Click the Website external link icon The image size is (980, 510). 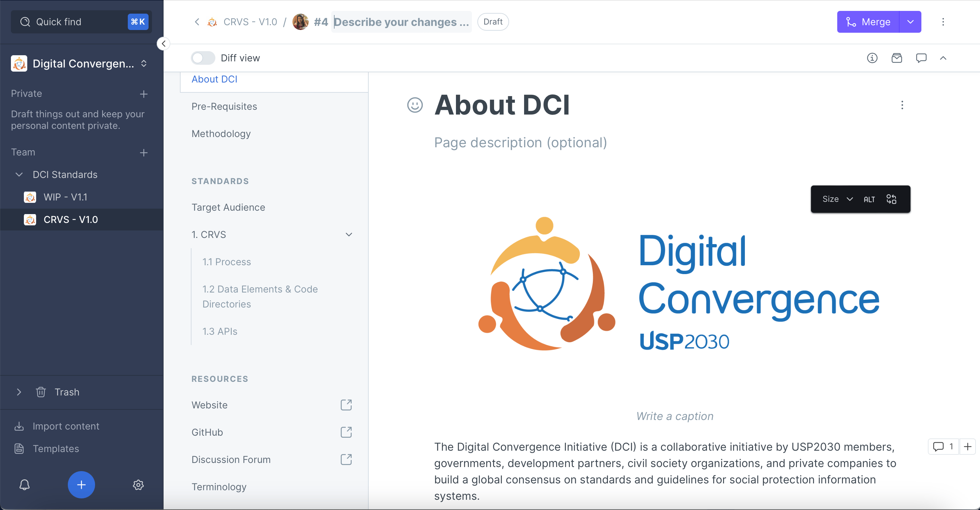click(x=346, y=405)
